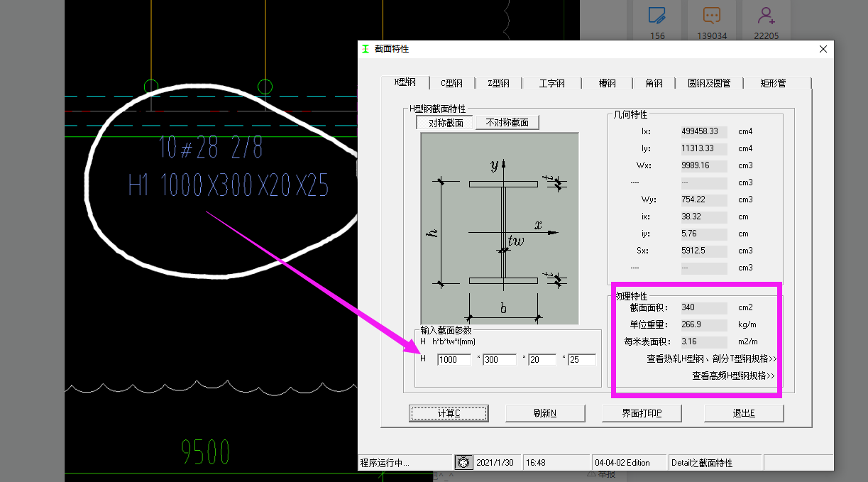
Task: Click the iy value 5.76
Action: point(703,234)
